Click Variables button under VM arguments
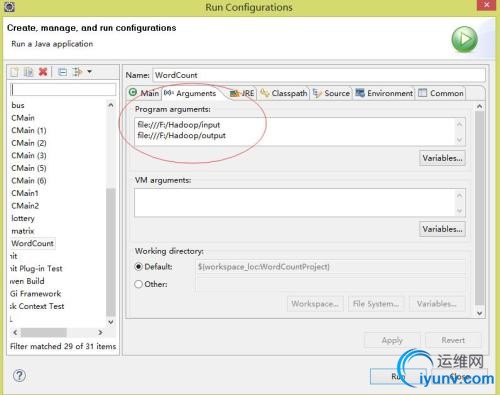Screen dimensions: 500x395 coord(442,229)
